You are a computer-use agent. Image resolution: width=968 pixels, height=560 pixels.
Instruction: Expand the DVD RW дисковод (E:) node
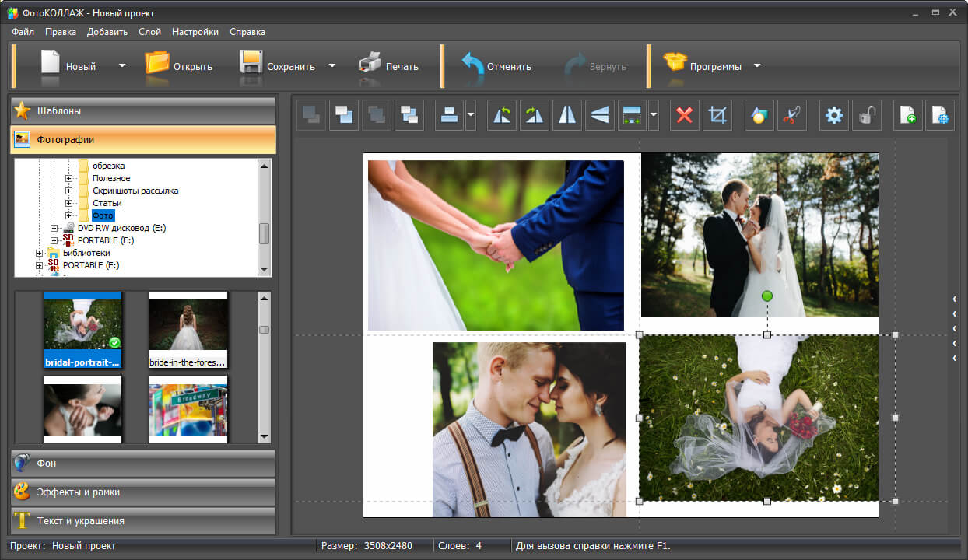(x=54, y=228)
